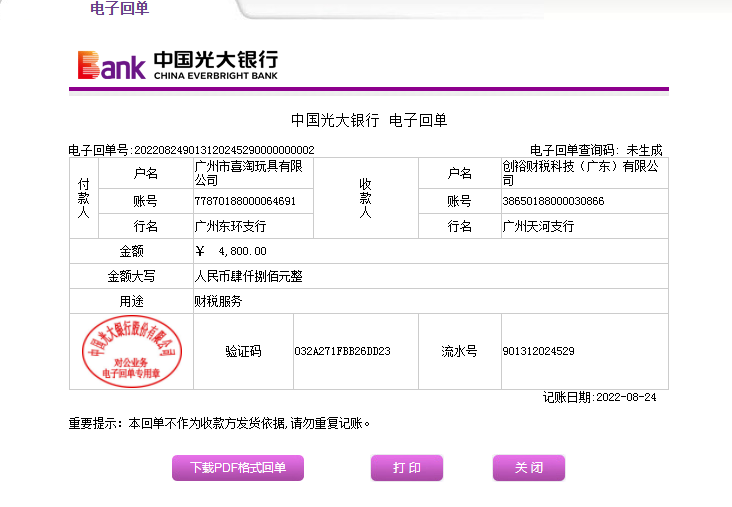Viewport: 732px width, 507px height.
Task: Select payer name 广州市喜淘玩具有限公司
Action: (x=248, y=173)
